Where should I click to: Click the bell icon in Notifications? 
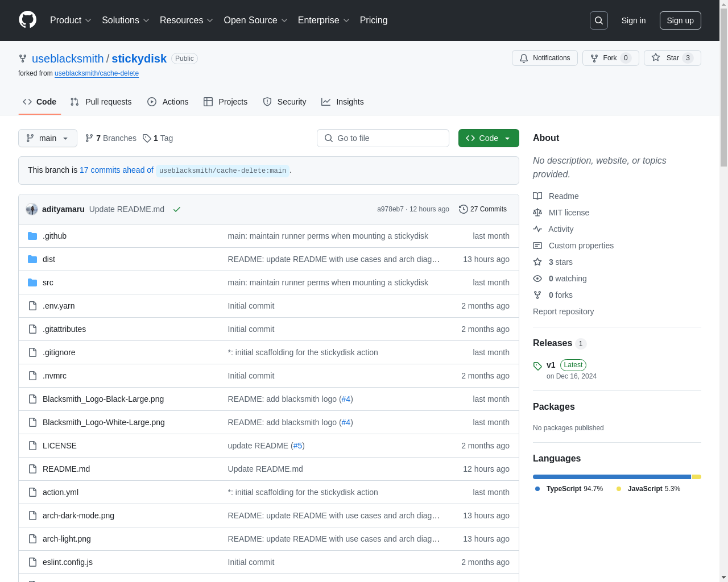(524, 58)
